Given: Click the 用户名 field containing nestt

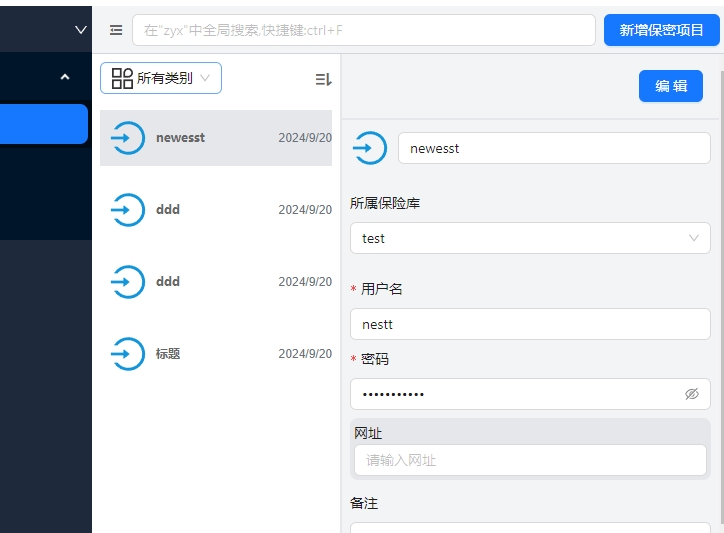Looking at the screenshot, I should pos(529,324).
